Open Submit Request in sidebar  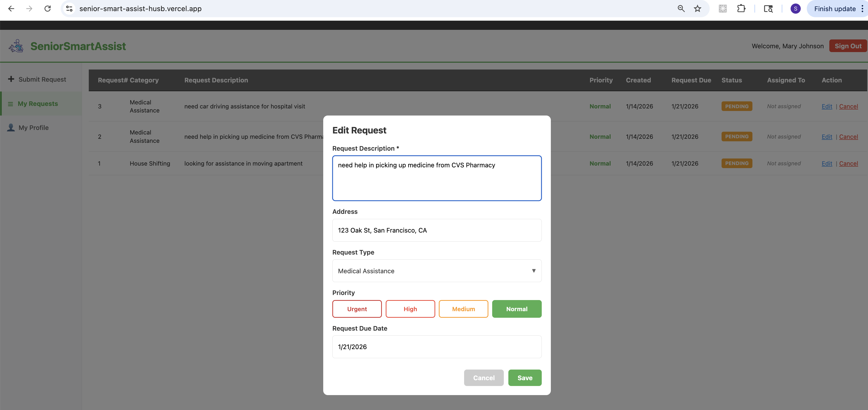click(x=42, y=80)
